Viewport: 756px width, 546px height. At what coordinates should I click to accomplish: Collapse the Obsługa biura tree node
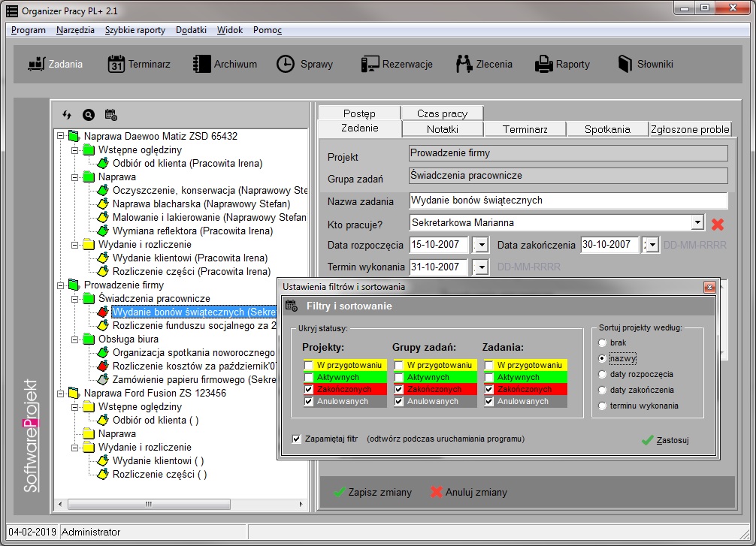coord(75,339)
